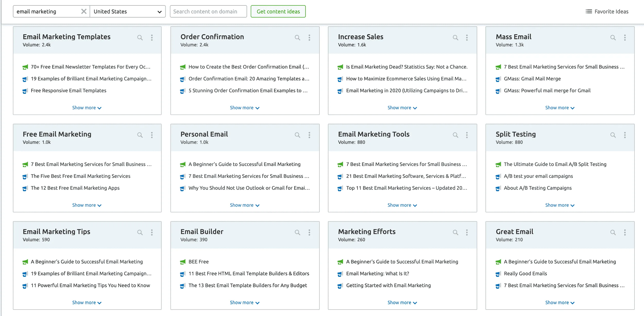Click search icon on Personal Email card

[x=298, y=135]
